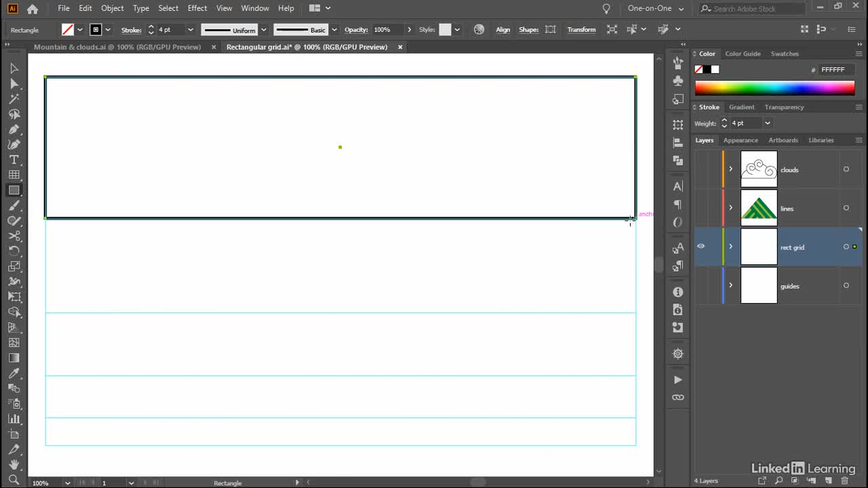Open the Object menu
868x488 pixels.
(x=113, y=8)
